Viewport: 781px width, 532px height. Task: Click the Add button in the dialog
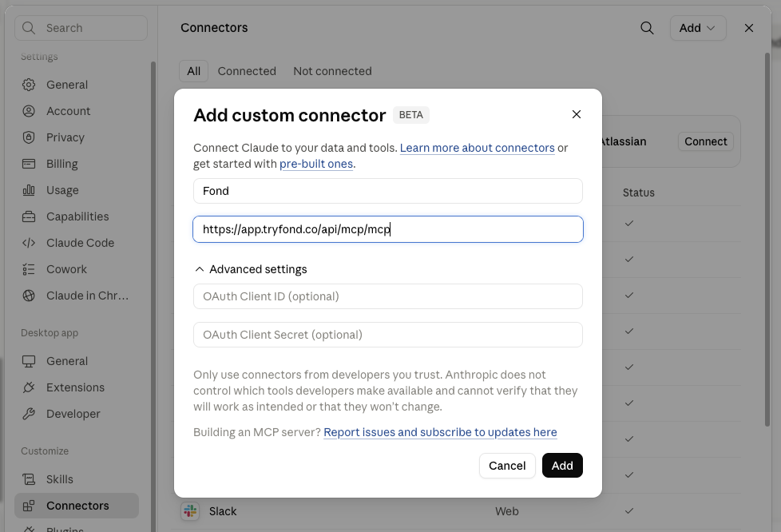pos(562,465)
